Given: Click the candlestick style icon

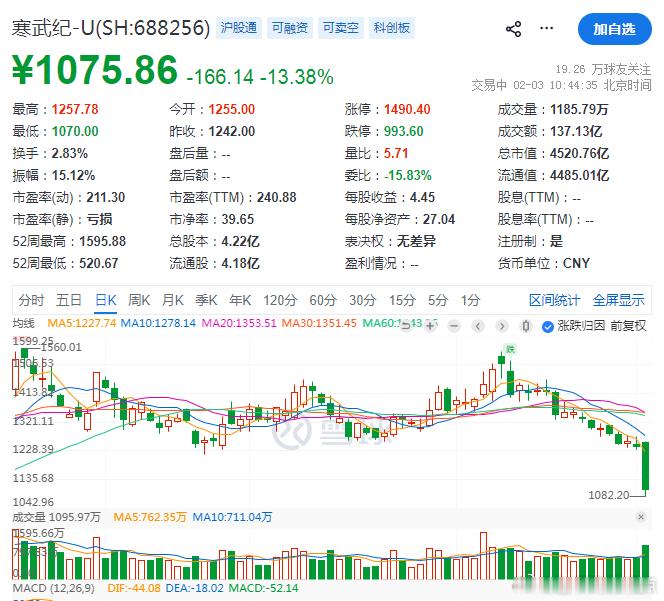Looking at the screenshot, I should 526,326.
